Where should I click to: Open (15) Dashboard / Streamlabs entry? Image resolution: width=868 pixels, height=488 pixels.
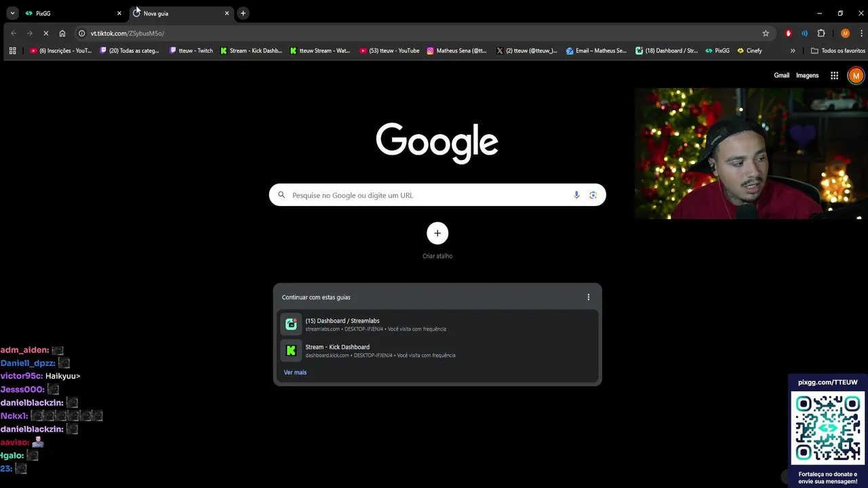(x=437, y=325)
